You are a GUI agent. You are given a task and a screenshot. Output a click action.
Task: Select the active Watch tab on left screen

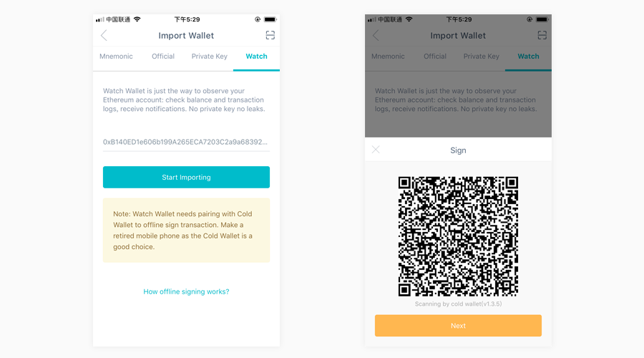[x=256, y=57]
